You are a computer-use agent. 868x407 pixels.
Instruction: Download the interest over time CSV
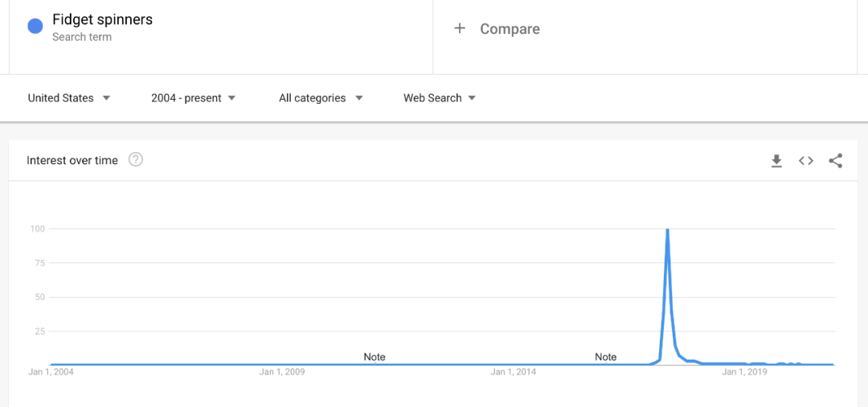pyautogui.click(x=776, y=161)
